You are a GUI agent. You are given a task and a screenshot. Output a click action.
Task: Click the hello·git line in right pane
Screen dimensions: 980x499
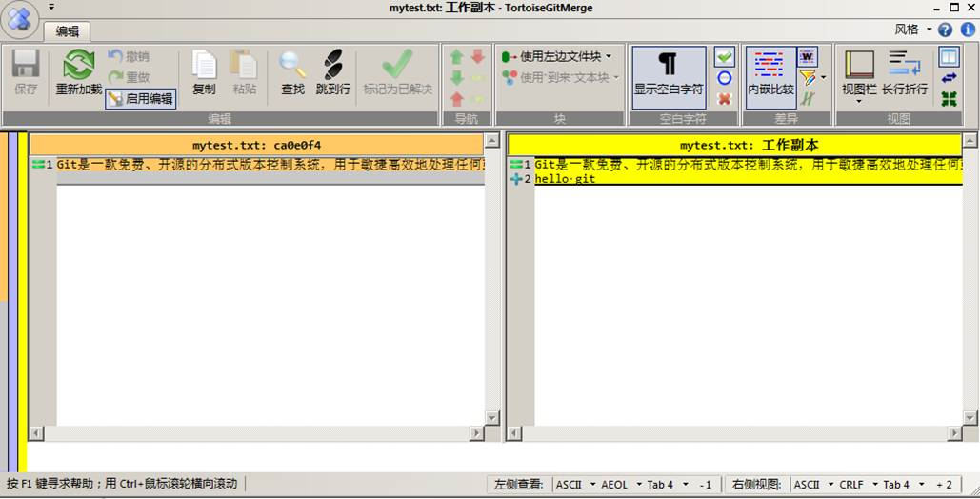565,179
